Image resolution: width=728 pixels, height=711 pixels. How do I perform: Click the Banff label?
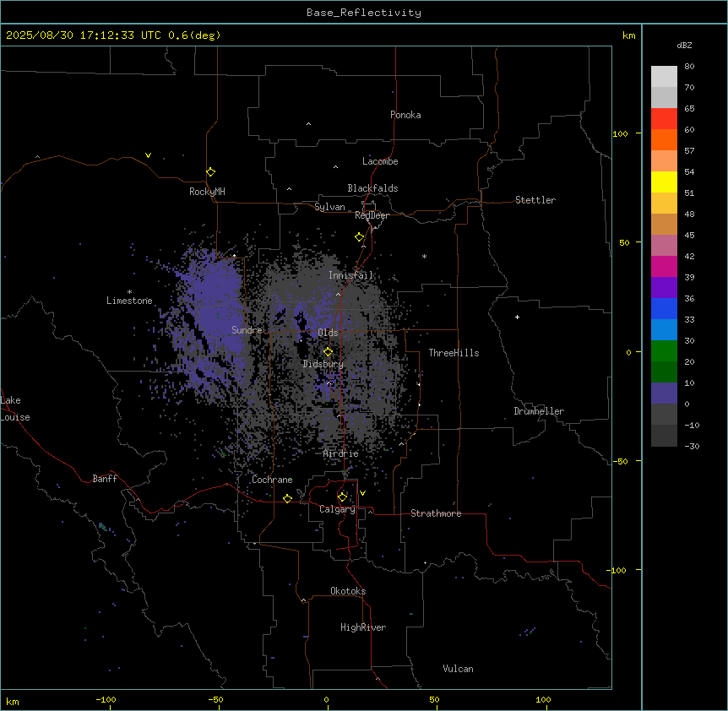(x=105, y=479)
